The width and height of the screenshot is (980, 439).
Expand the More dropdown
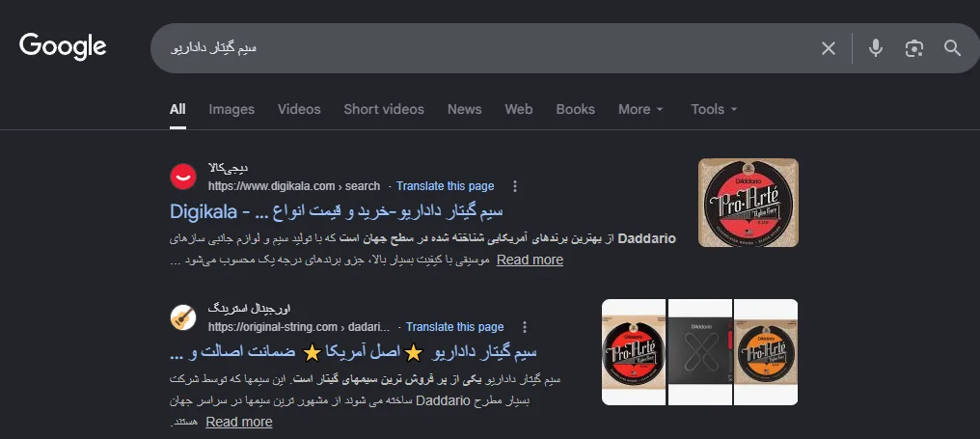640,109
